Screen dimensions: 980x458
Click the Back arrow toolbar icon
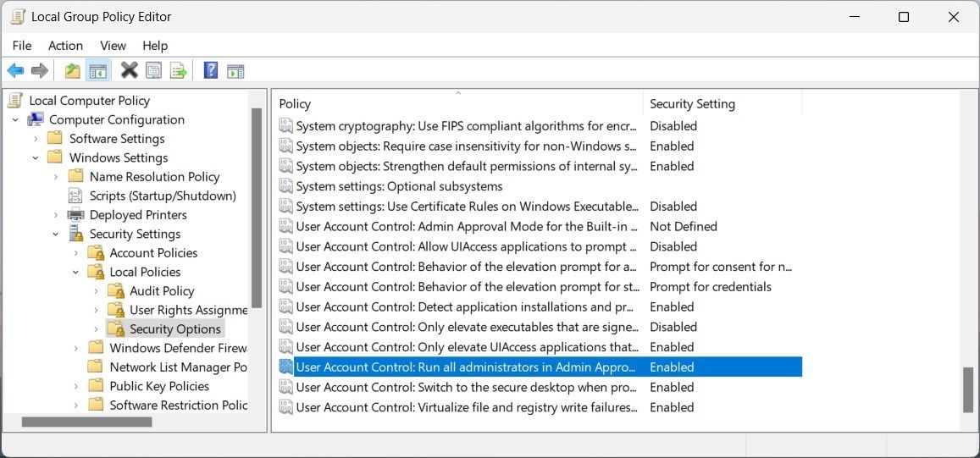pos(15,70)
